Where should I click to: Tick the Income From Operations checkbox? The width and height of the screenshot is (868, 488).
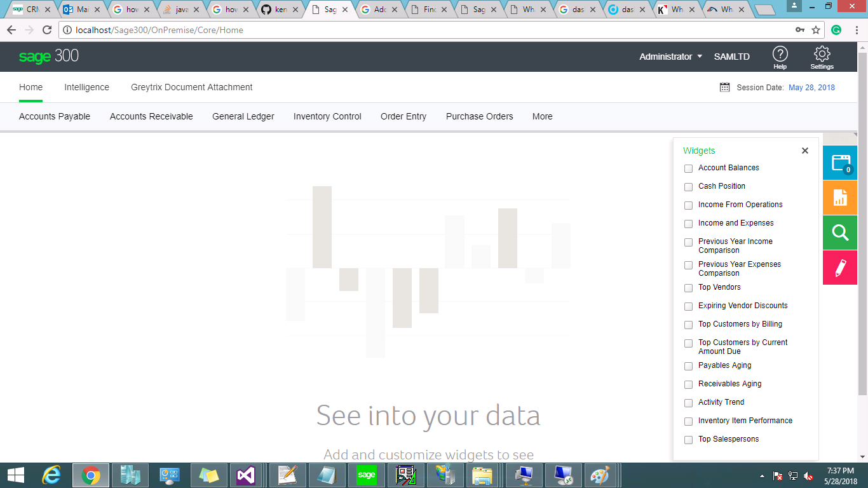point(688,205)
